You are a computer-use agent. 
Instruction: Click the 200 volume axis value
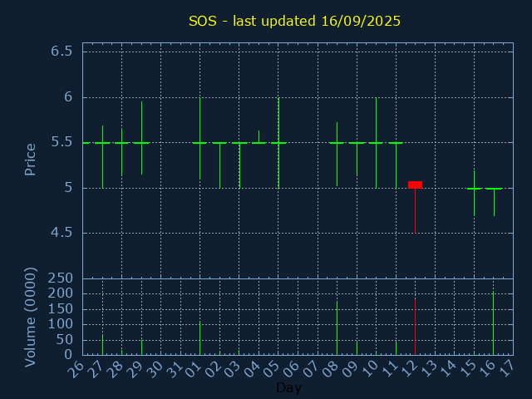(x=60, y=293)
